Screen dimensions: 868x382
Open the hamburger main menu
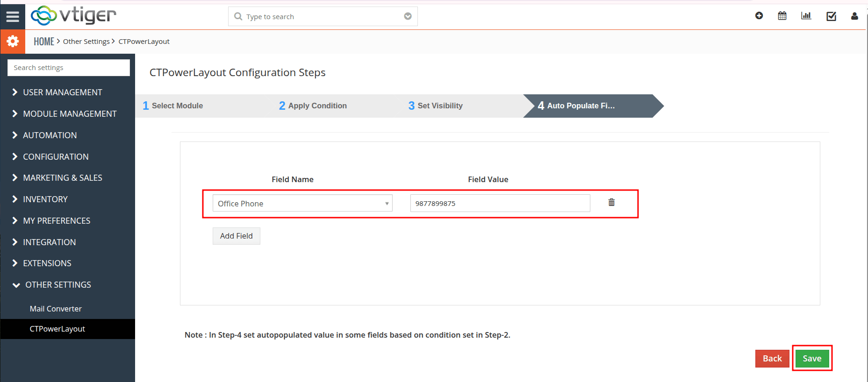[13, 17]
